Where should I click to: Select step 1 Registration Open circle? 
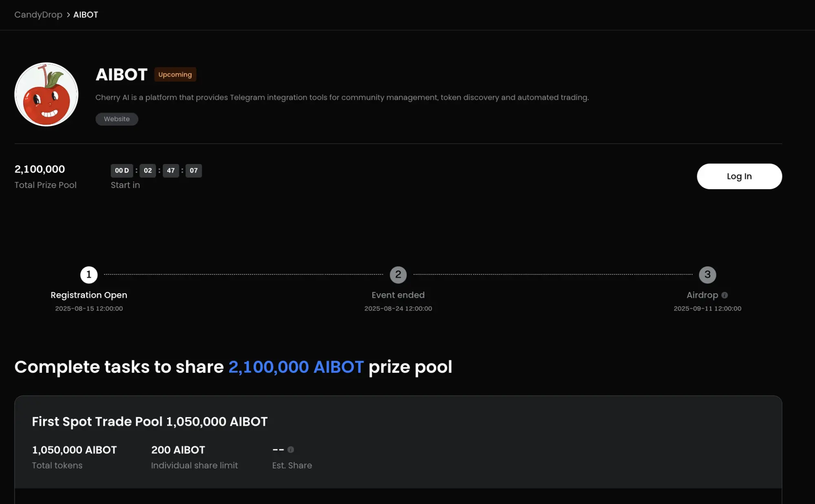click(x=89, y=275)
